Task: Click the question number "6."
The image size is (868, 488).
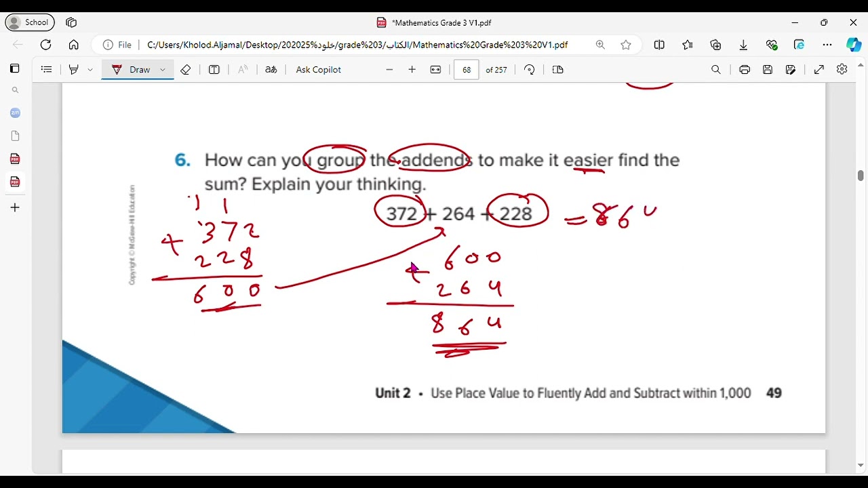Action: coord(182,160)
